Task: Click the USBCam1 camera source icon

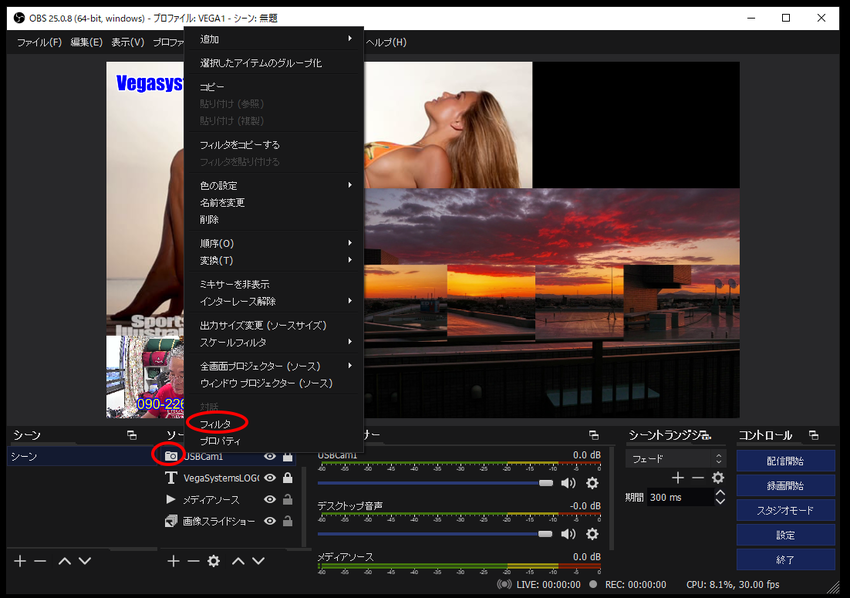Action: tap(171, 456)
